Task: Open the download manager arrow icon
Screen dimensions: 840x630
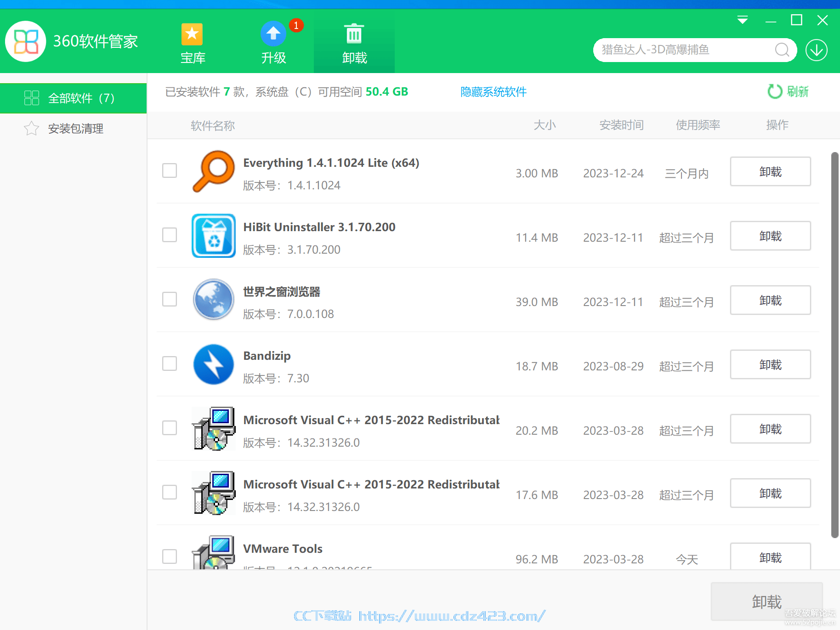Action: (x=817, y=50)
